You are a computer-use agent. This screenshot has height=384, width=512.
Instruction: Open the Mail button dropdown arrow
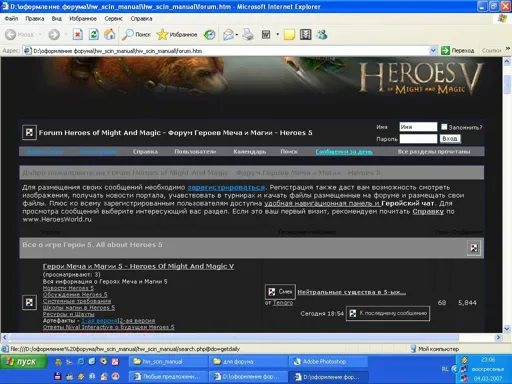click(x=237, y=34)
